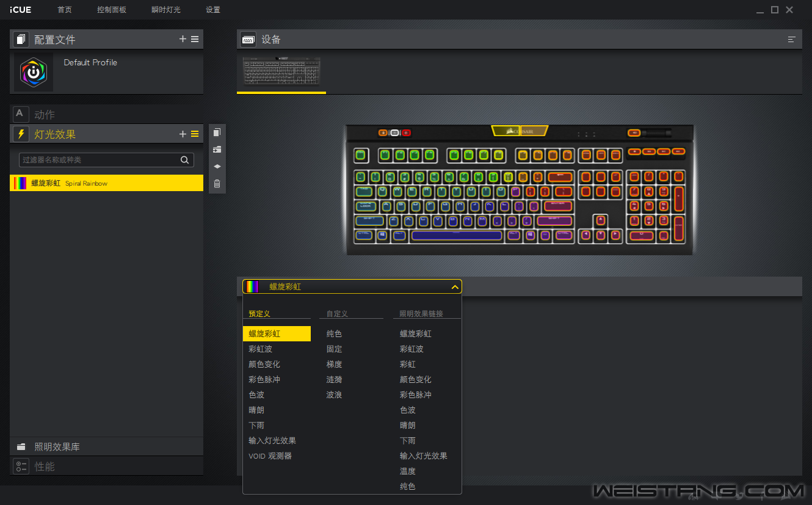Viewport: 812px width, 505px height.
Task: Select the keyboard device thumbnail
Action: [281, 72]
